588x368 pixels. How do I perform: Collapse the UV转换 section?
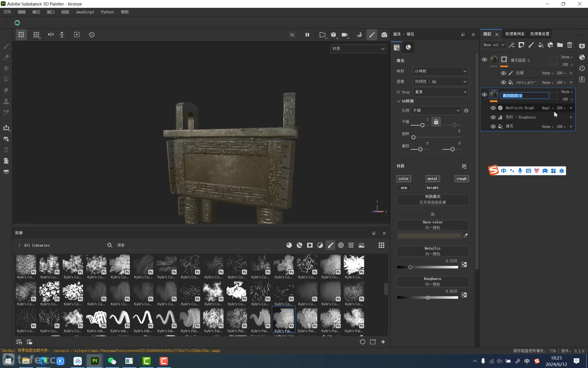pyautogui.click(x=399, y=101)
